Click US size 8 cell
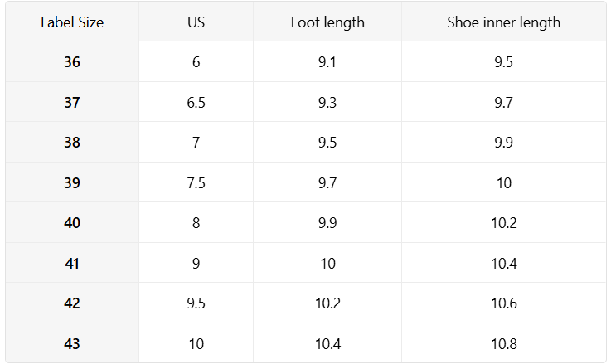 [196, 223]
